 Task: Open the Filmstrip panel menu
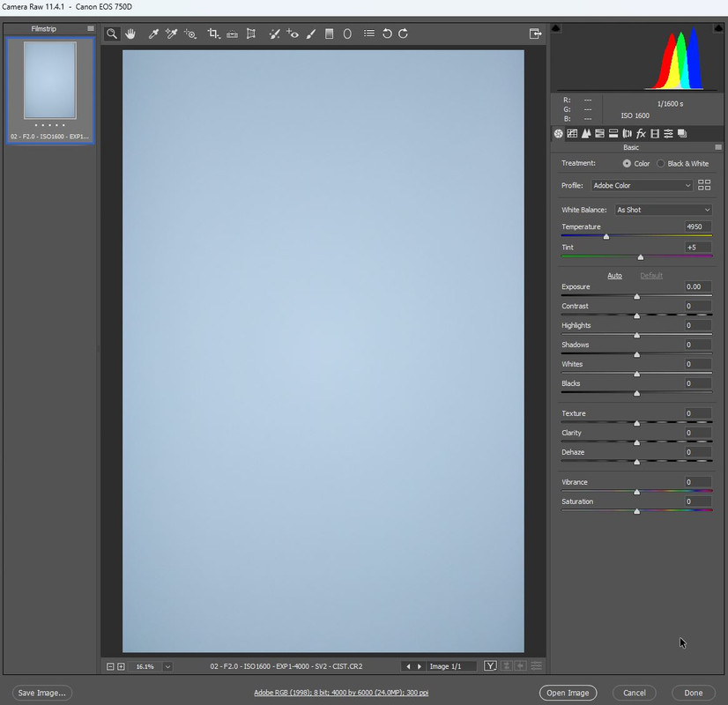click(91, 29)
